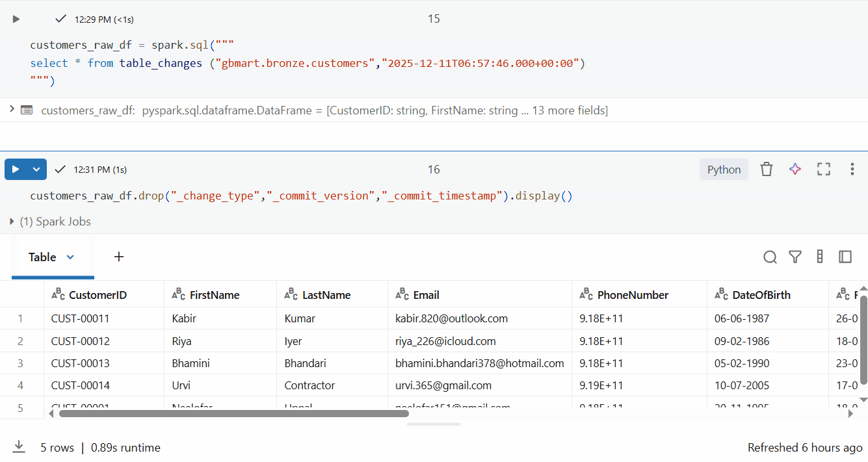Filter the results table rows

pos(795,257)
